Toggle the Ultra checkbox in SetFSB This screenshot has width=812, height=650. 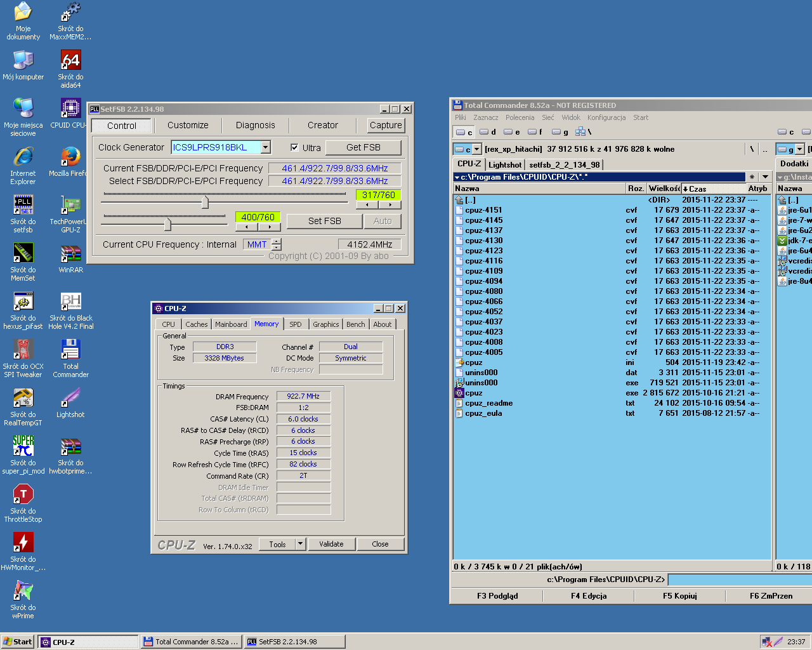(x=294, y=147)
